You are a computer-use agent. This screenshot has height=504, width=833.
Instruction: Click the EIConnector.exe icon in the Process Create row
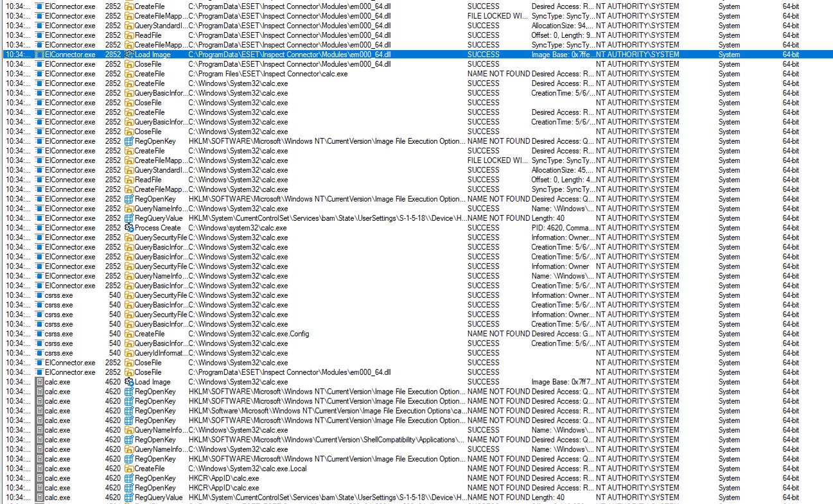[x=39, y=228]
